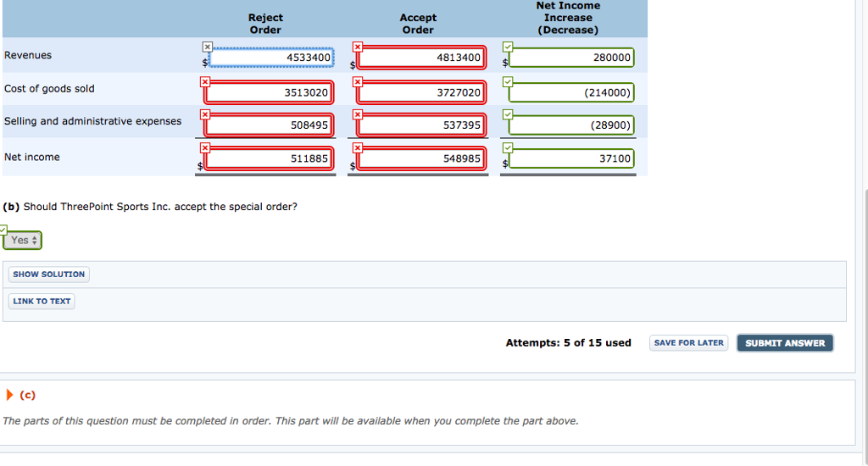
Task: Submit the answer with Submit Answer
Action: coord(785,343)
